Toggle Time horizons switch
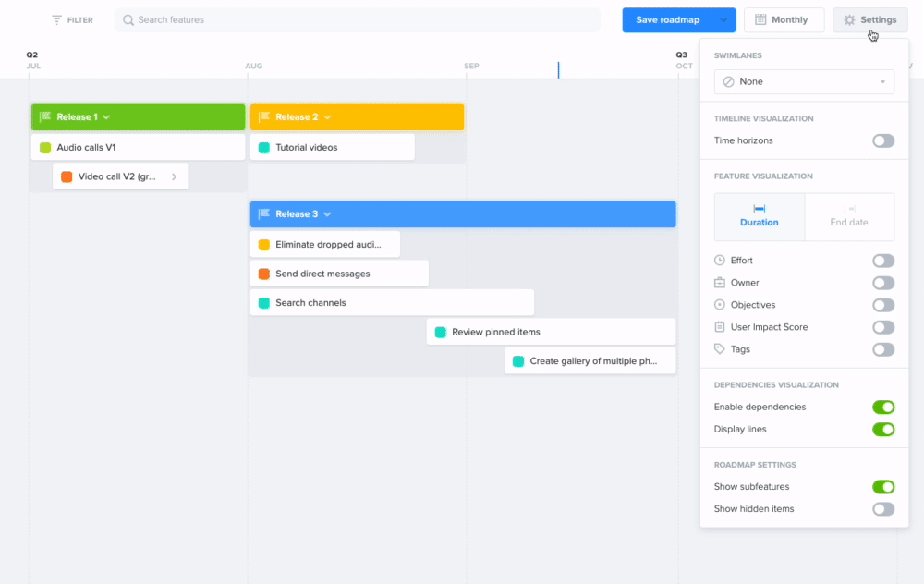Image resolution: width=924 pixels, height=584 pixels. [883, 140]
